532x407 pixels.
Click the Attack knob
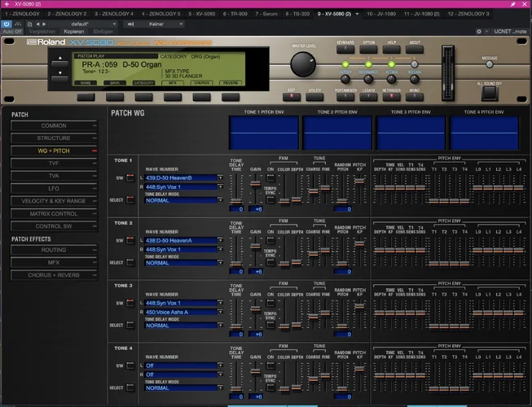tap(391, 79)
